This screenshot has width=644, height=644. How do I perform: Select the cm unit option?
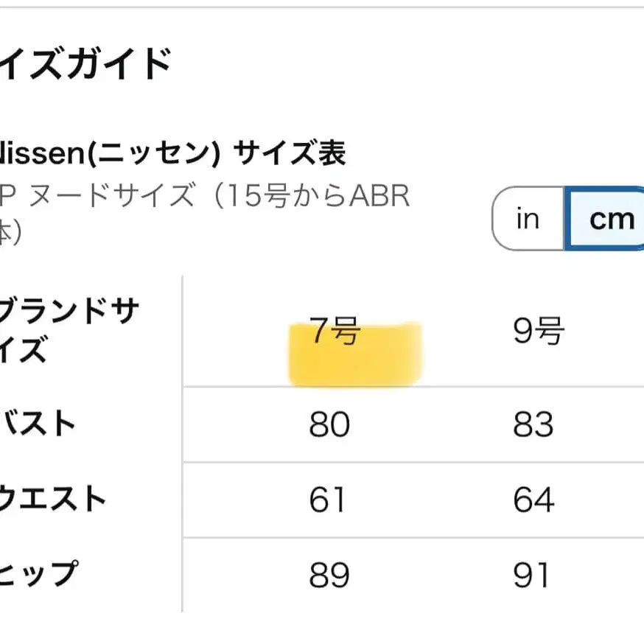610,218
